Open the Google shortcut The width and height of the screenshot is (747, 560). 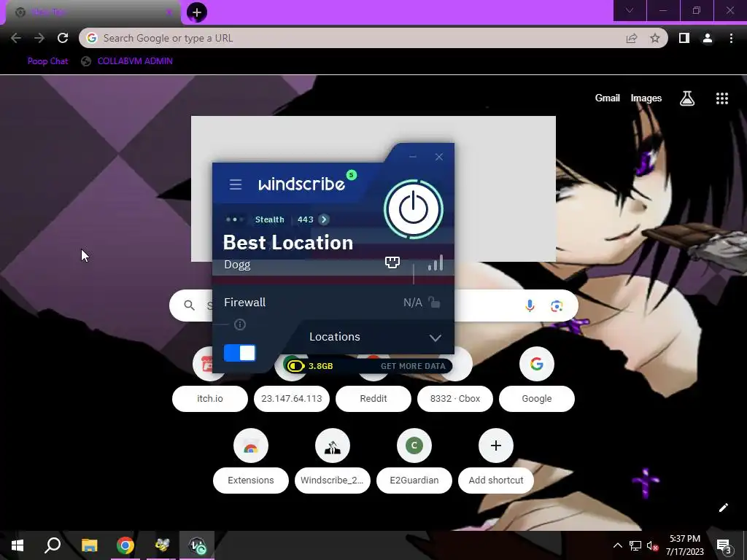[537, 381]
